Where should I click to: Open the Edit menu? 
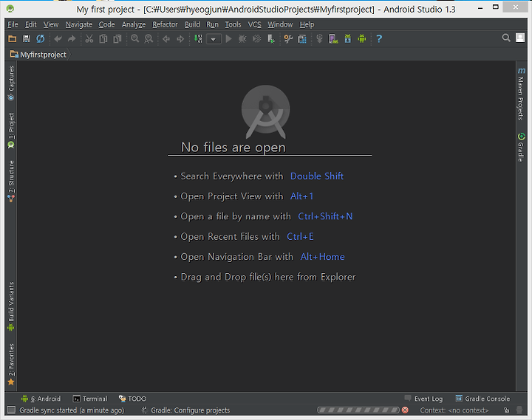pyautogui.click(x=30, y=24)
